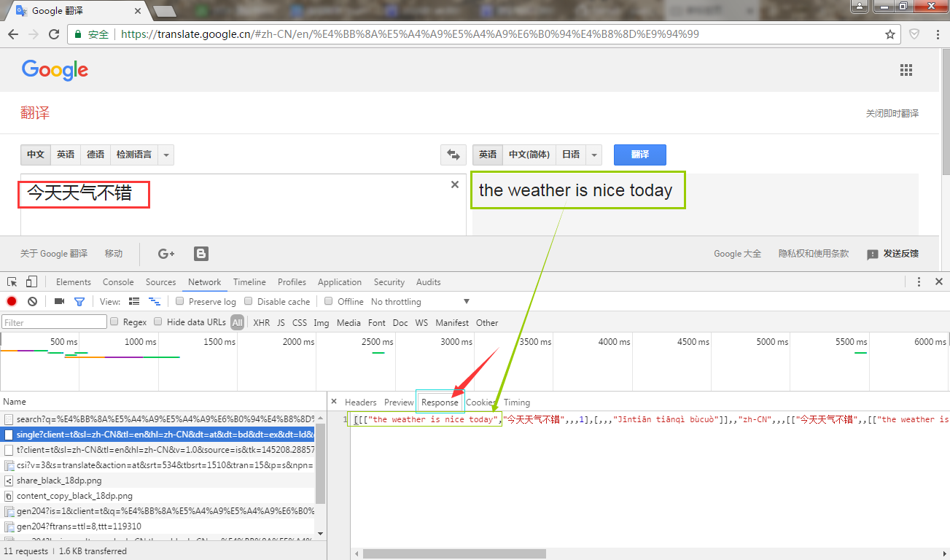Open the 隐私权和使用条款 link
The image size is (950, 560).
814,254
